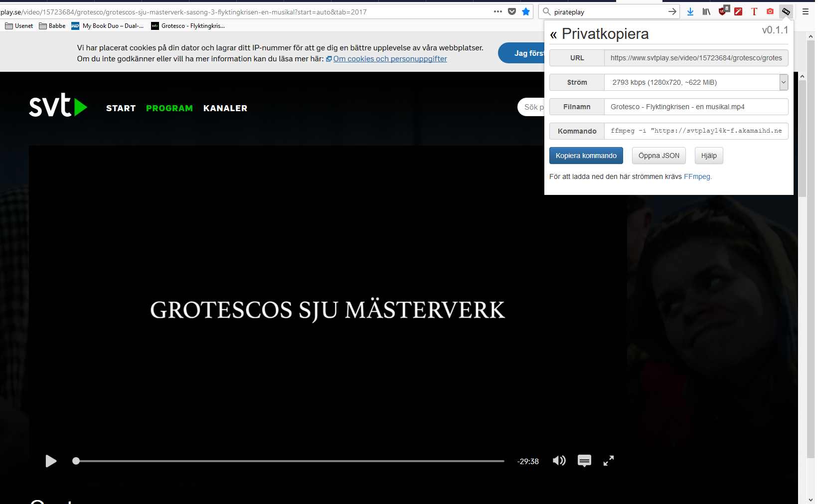Click the video progress bar
This screenshot has width=818, height=504.
coord(290,461)
